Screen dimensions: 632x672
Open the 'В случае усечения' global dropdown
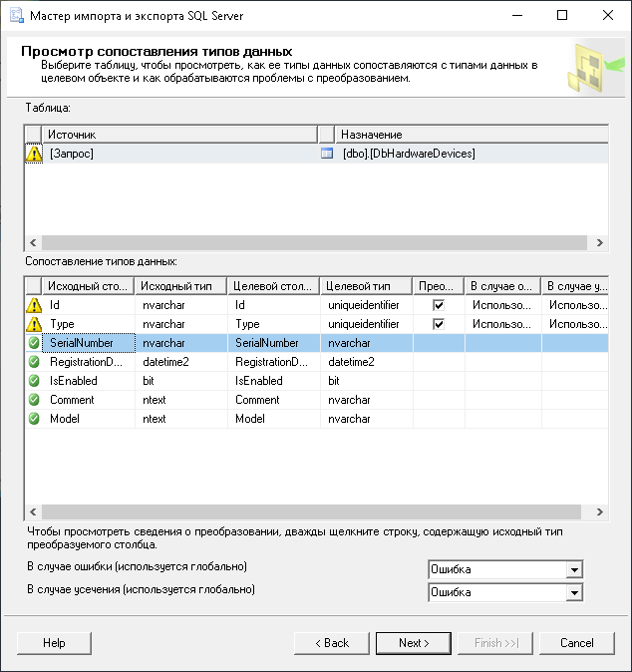(573, 592)
